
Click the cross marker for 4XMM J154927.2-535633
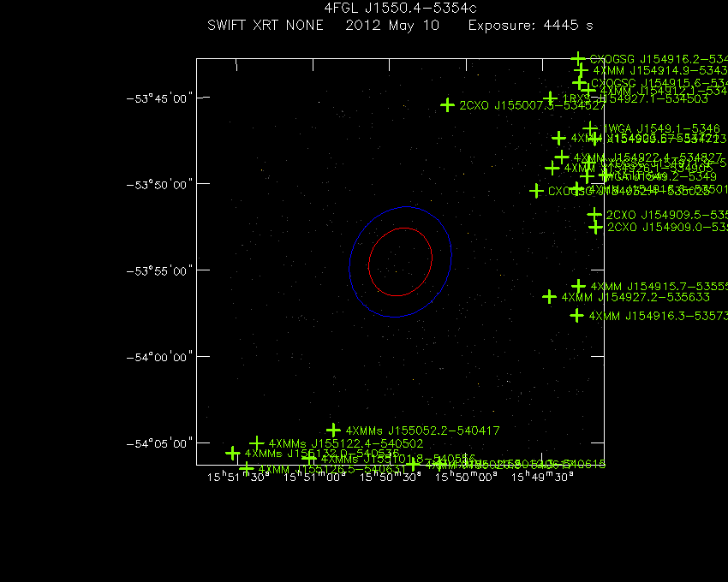(x=549, y=297)
